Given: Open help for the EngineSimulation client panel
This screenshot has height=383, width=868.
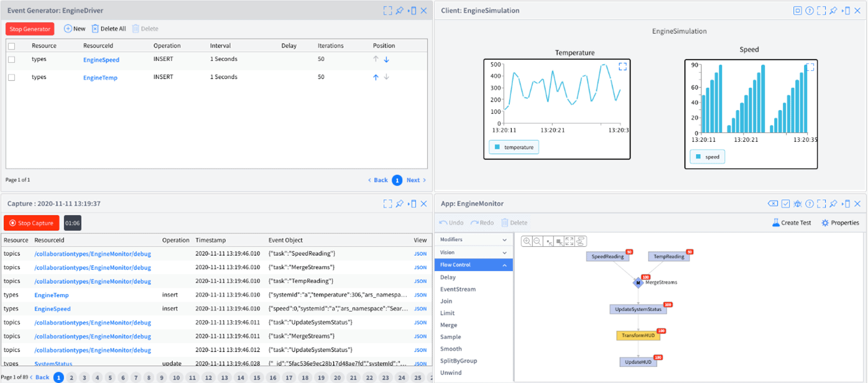Looking at the screenshot, I should pos(809,10).
